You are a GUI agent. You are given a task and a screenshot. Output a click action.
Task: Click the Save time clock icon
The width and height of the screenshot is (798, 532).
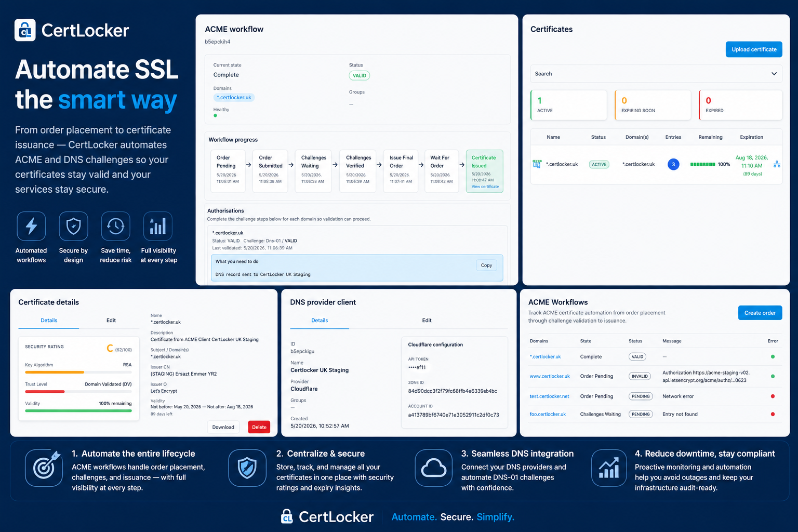pos(115,227)
